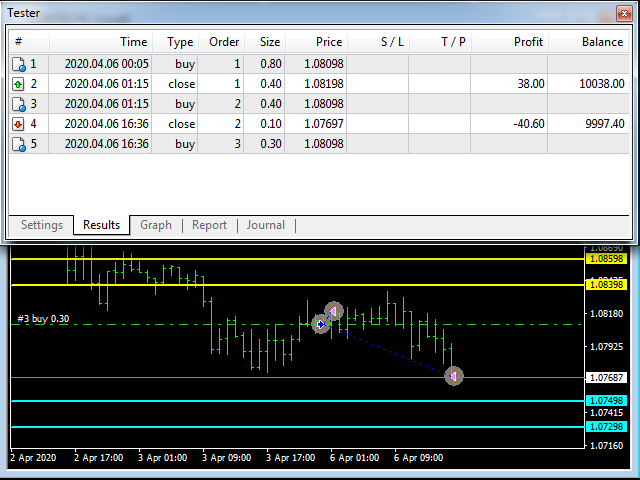Click the 6 Apr 01:00 time axis label
This screenshot has width=640, height=480.
click(354, 458)
